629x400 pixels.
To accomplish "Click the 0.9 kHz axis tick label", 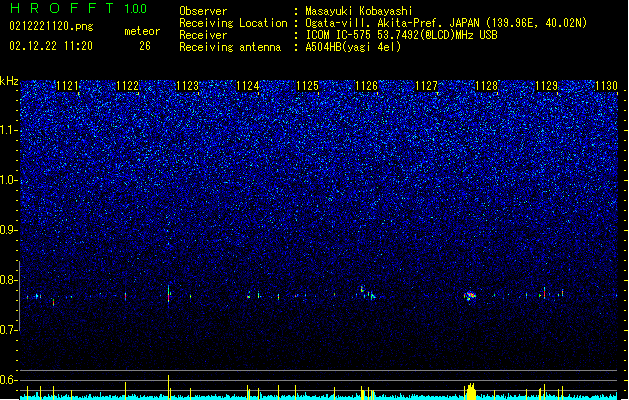I will 9,230.
